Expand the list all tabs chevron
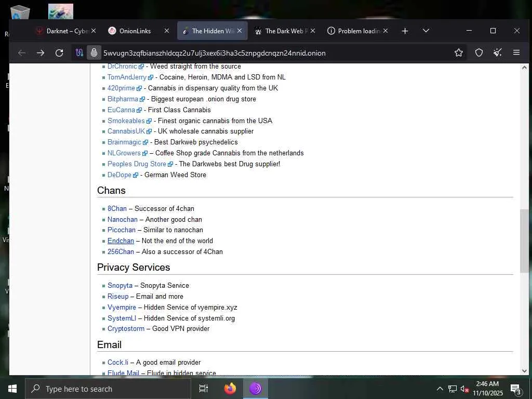The image size is (532, 399). click(x=426, y=31)
